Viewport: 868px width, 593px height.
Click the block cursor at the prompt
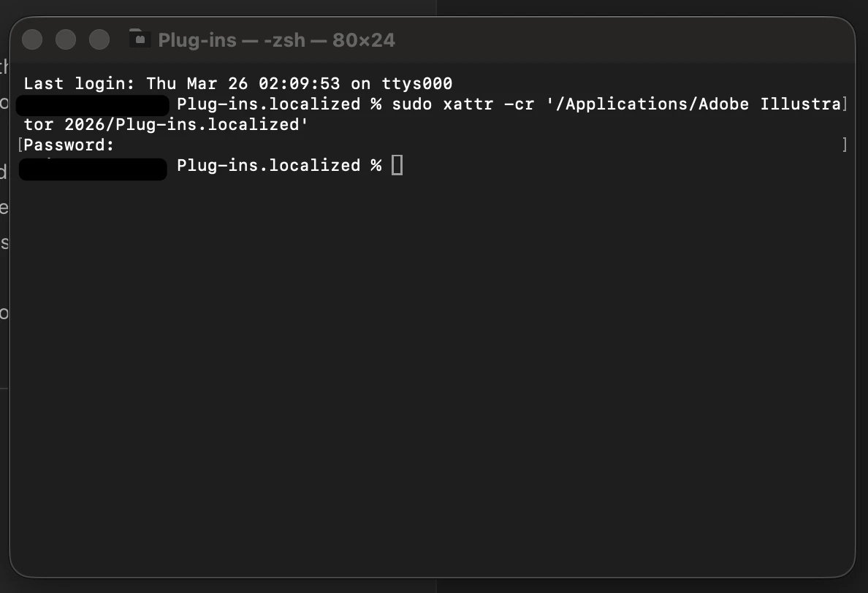coord(397,165)
